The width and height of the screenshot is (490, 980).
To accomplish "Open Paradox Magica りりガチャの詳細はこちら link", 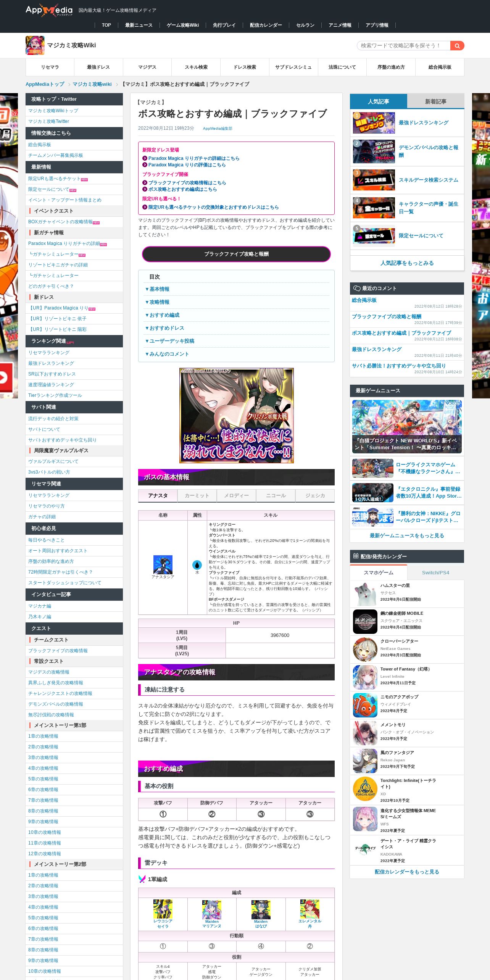I will click(x=194, y=158).
